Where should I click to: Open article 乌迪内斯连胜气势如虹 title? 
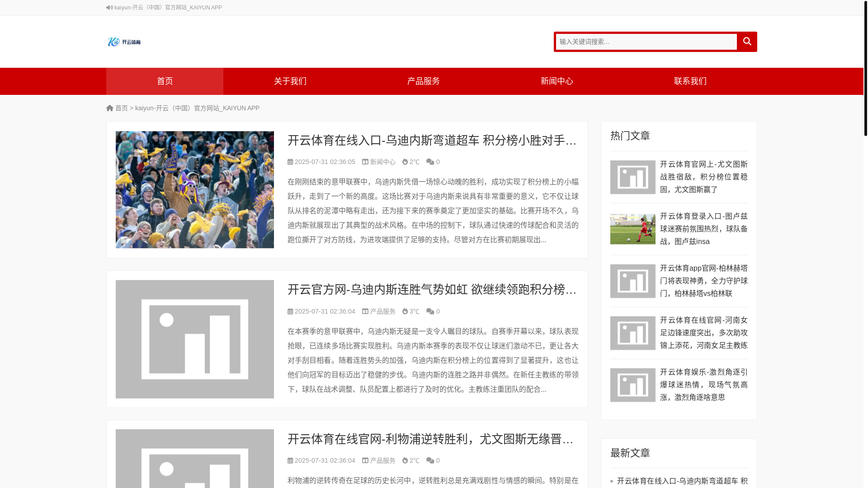point(433,290)
